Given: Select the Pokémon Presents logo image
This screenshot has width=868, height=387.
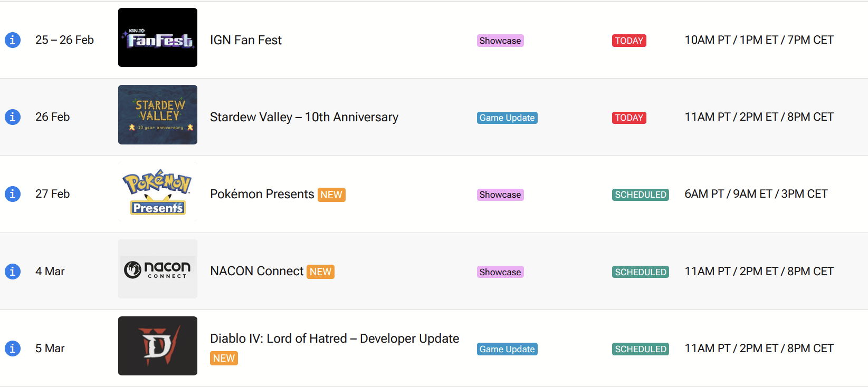Looking at the screenshot, I should pos(158,192).
